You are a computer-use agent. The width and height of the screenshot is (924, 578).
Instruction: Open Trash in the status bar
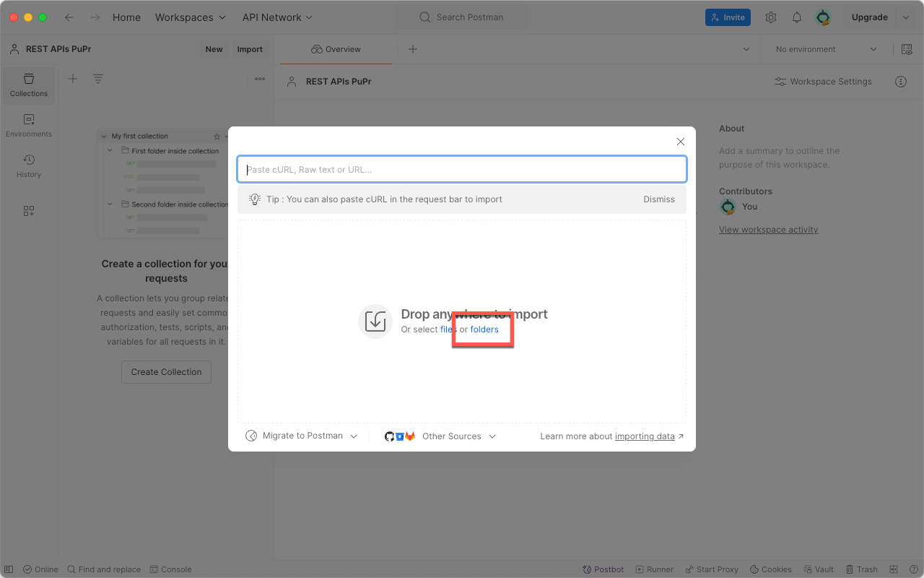(x=861, y=569)
